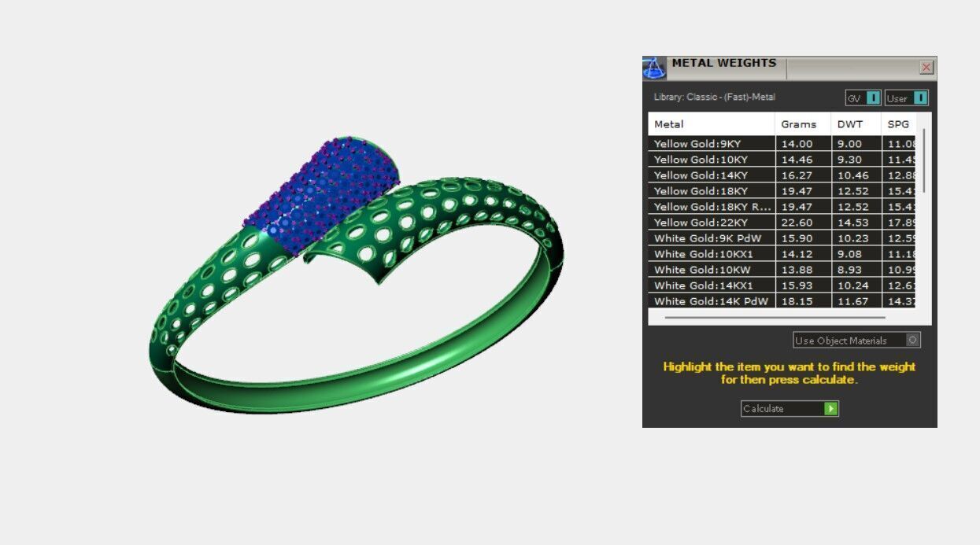Click the Library: Classic - (Fast)-Metal label
Image resolution: width=980 pixels, height=545 pixels.
pos(715,98)
